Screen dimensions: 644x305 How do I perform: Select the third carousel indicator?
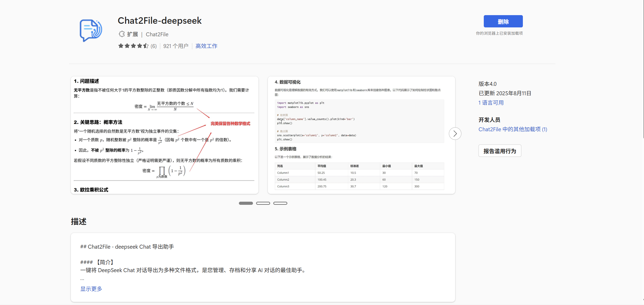(x=280, y=203)
